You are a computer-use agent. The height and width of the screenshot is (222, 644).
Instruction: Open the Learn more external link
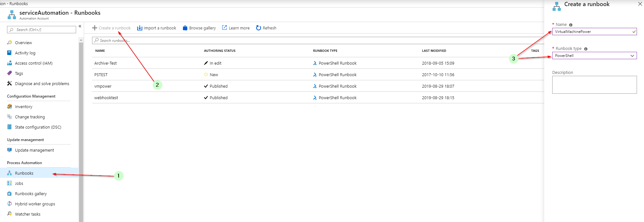point(236,28)
